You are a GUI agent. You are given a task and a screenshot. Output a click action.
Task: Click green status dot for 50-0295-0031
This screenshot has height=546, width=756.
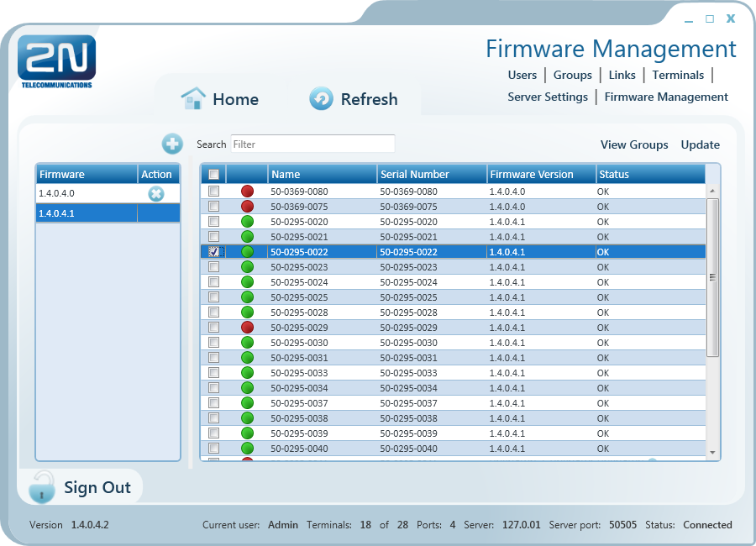pyautogui.click(x=247, y=357)
